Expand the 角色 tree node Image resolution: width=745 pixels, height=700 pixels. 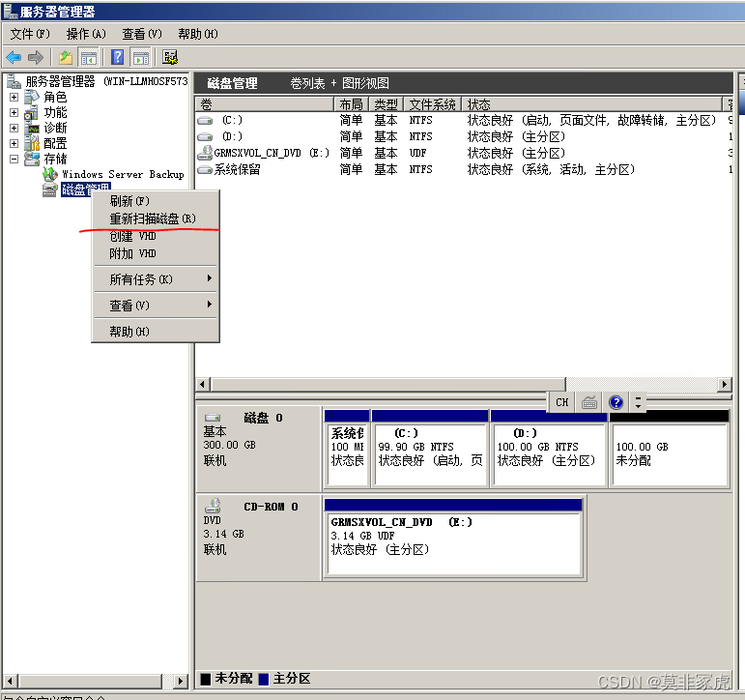[x=14, y=98]
